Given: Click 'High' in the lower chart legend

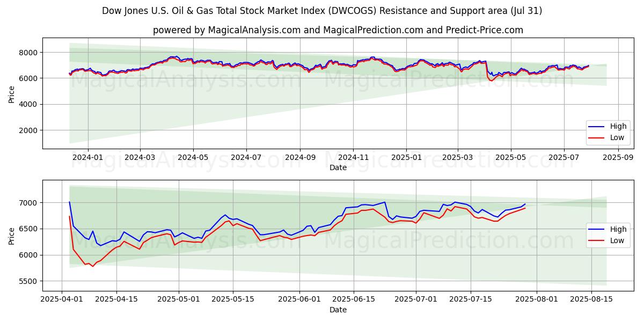Looking at the screenshot, I should coord(618,230).
